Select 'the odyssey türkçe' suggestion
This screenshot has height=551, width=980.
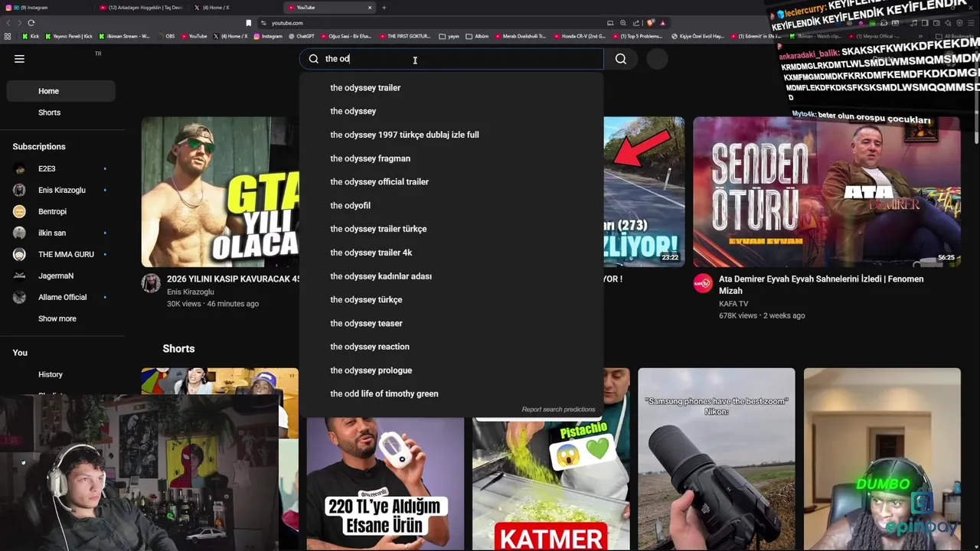[x=452, y=300]
